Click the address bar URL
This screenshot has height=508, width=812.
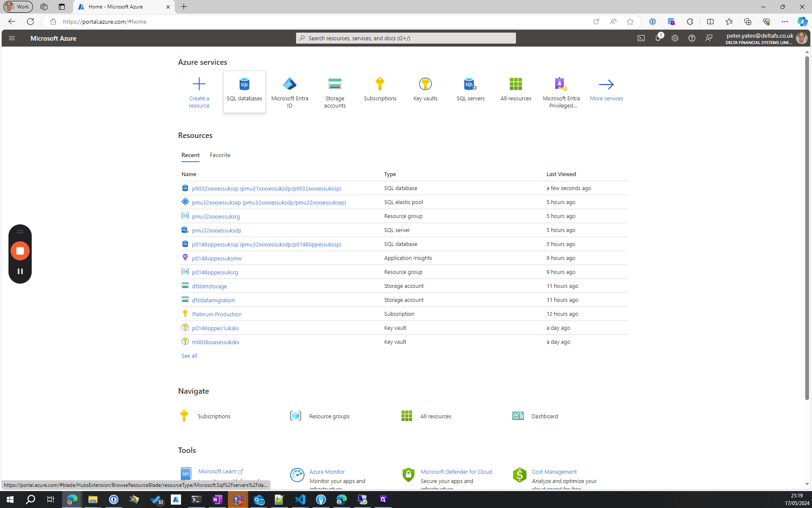pyautogui.click(x=105, y=22)
